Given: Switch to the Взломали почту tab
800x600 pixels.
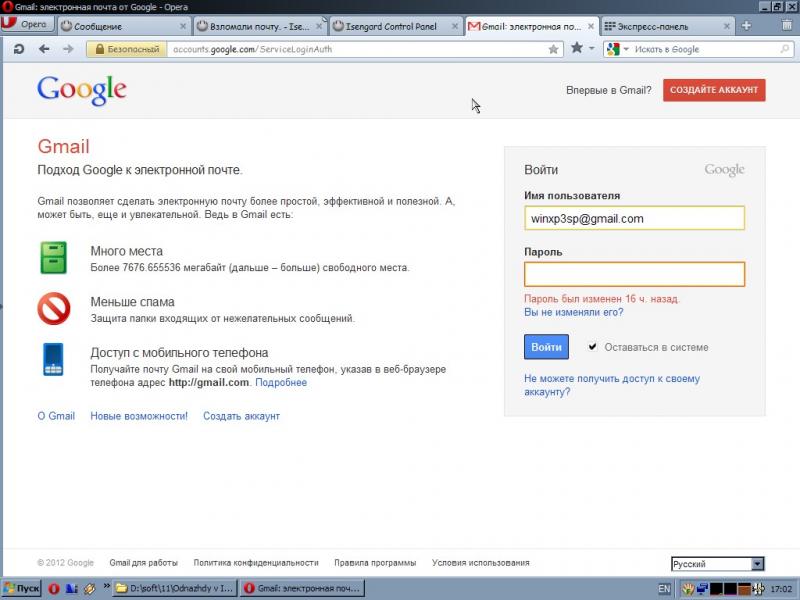Looking at the screenshot, I should 260,26.
